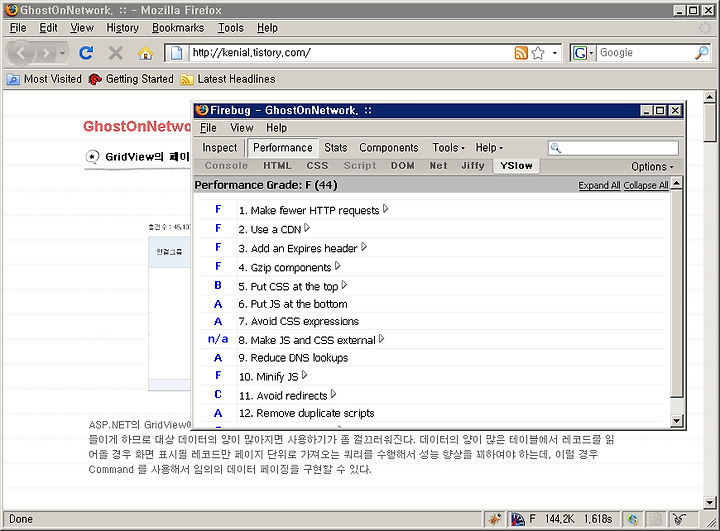Open the View menu in the Firebug window

[x=242, y=128]
